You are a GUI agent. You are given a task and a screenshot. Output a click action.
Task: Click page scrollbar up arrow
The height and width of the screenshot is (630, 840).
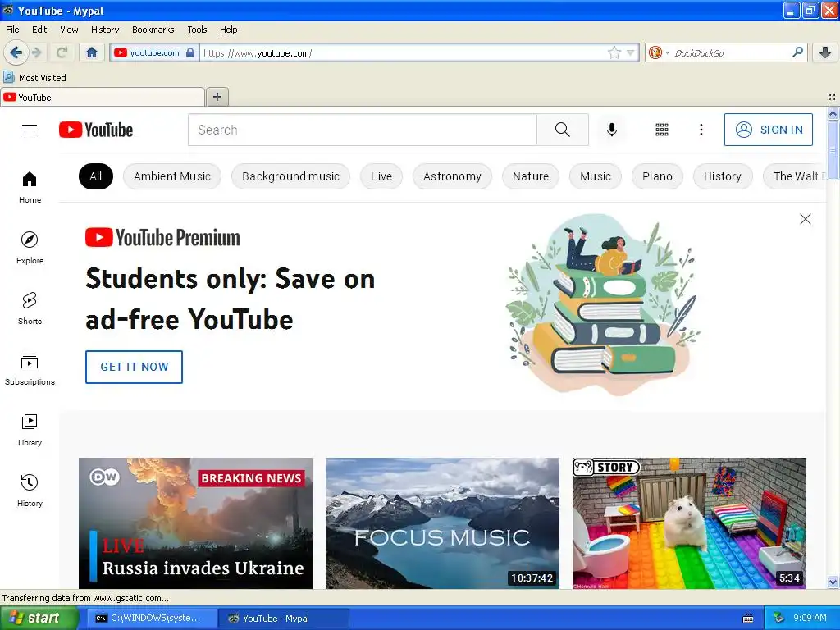coord(833,113)
